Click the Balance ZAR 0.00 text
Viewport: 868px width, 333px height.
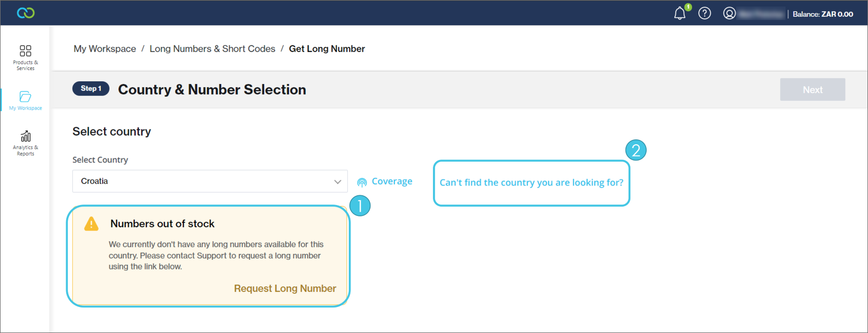(x=822, y=14)
